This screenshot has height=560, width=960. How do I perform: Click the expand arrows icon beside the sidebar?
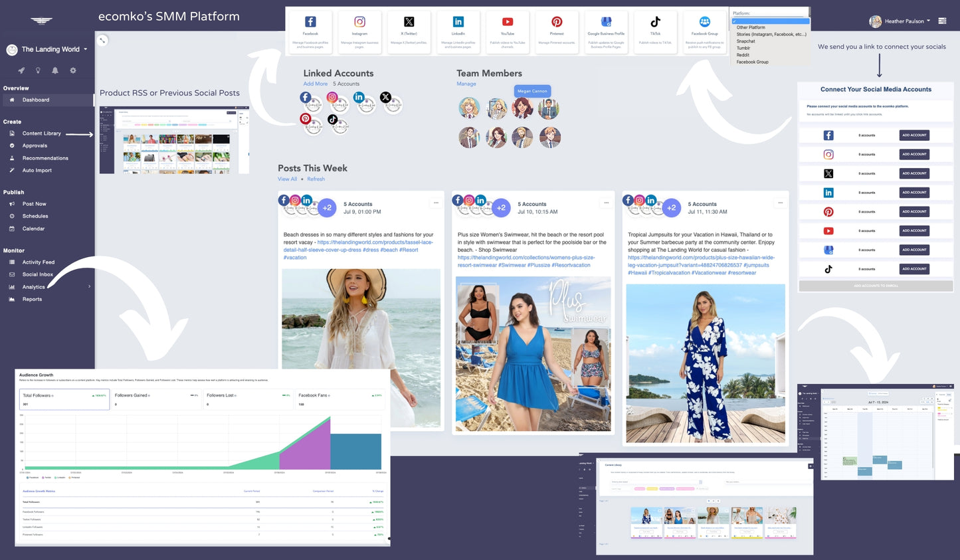coord(102,41)
